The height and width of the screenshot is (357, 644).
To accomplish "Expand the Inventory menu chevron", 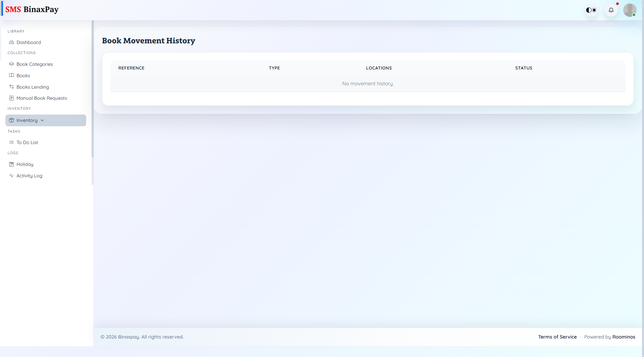I will (42, 120).
